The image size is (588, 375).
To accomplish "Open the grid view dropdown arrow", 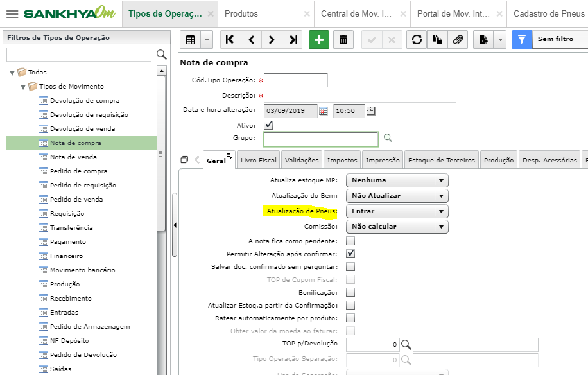I will click(x=207, y=39).
